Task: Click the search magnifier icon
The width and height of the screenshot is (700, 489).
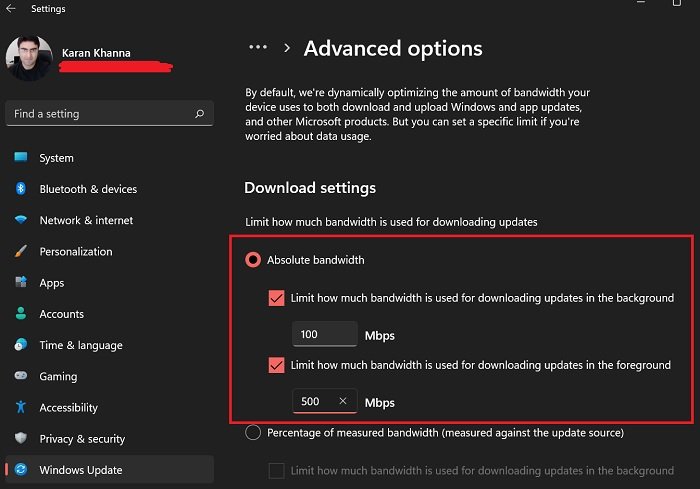Action: (200, 114)
